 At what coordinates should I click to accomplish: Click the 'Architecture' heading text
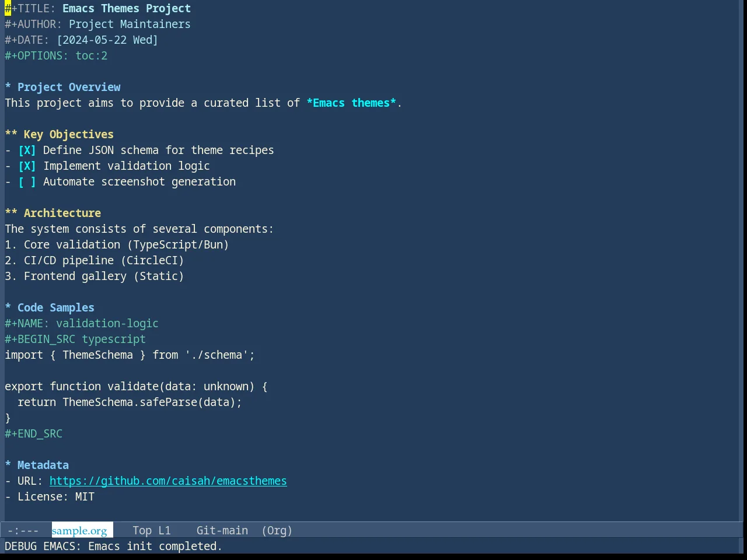pos(62,213)
